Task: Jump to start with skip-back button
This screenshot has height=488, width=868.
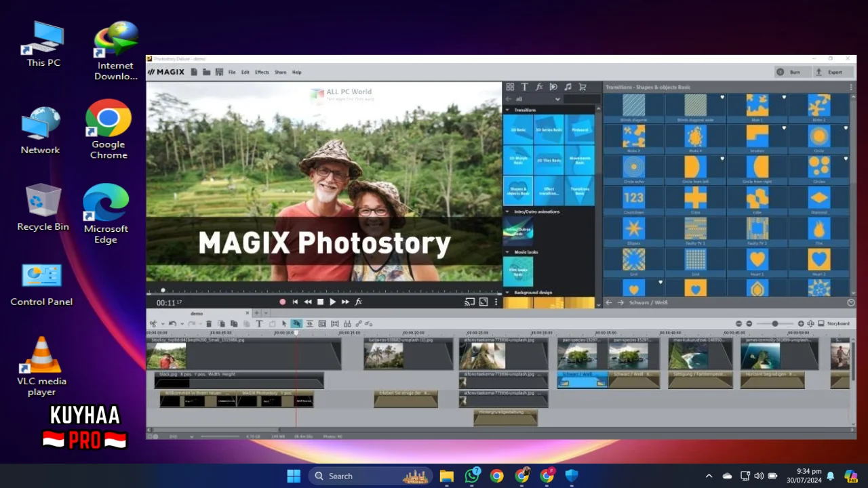Action: (295, 302)
